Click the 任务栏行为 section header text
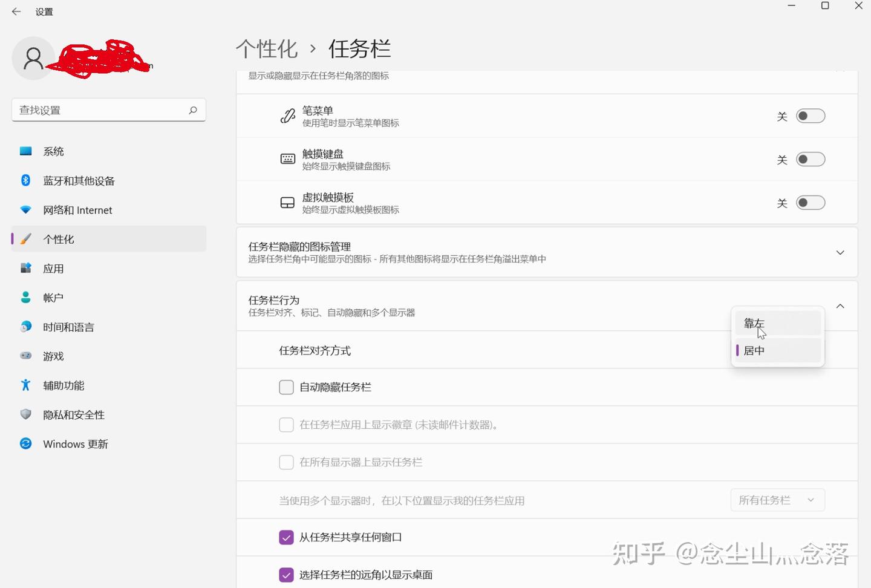This screenshot has height=588, width=871. tap(274, 300)
